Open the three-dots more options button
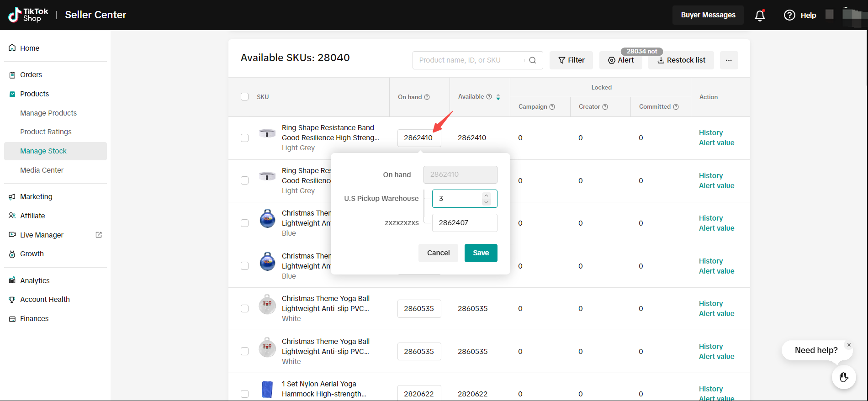The height and width of the screenshot is (401, 868). click(729, 60)
